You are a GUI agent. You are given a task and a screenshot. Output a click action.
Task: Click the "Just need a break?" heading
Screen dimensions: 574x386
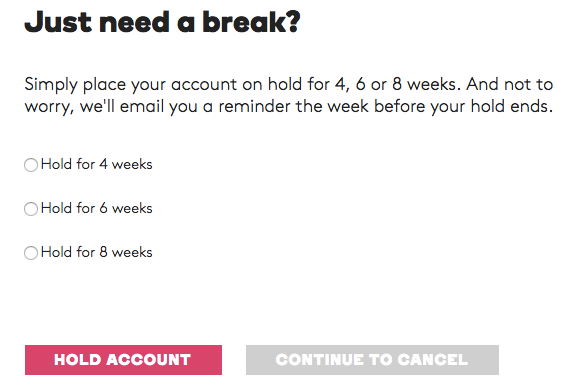(x=163, y=22)
